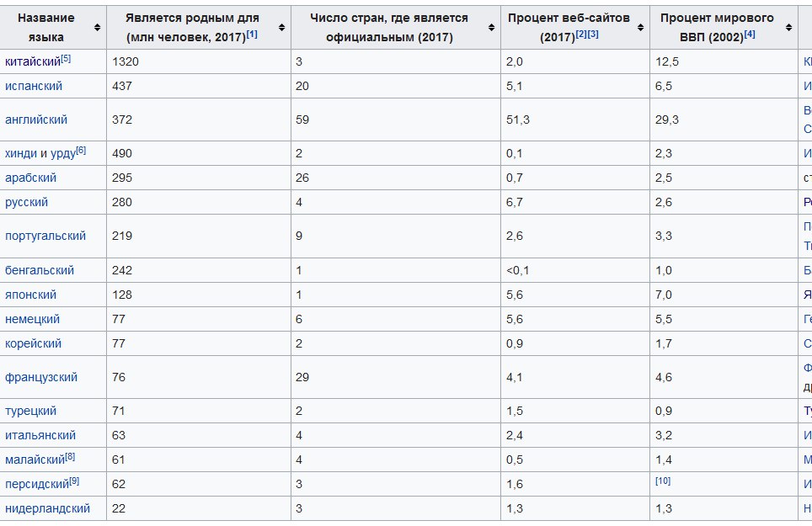812x526 pixels.
Task: Click the хинди link
Action: coord(20,154)
